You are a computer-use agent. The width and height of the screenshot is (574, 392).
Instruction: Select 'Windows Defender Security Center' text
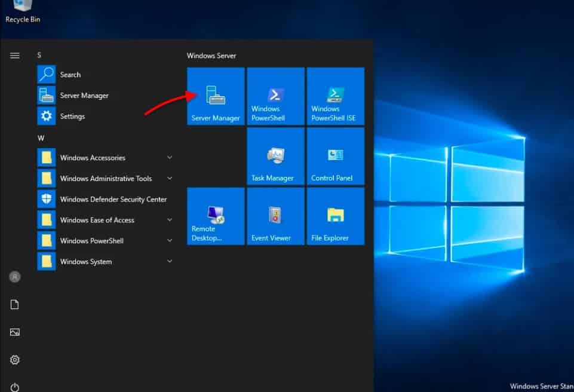(x=113, y=200)
